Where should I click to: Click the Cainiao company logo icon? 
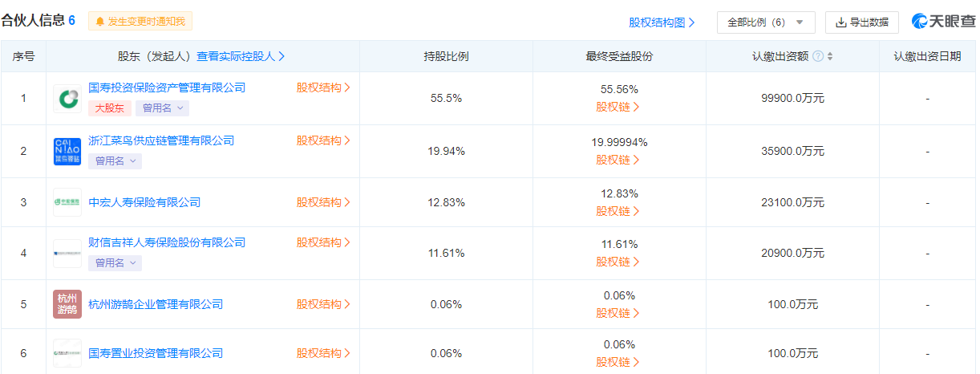tap(67, 151)
